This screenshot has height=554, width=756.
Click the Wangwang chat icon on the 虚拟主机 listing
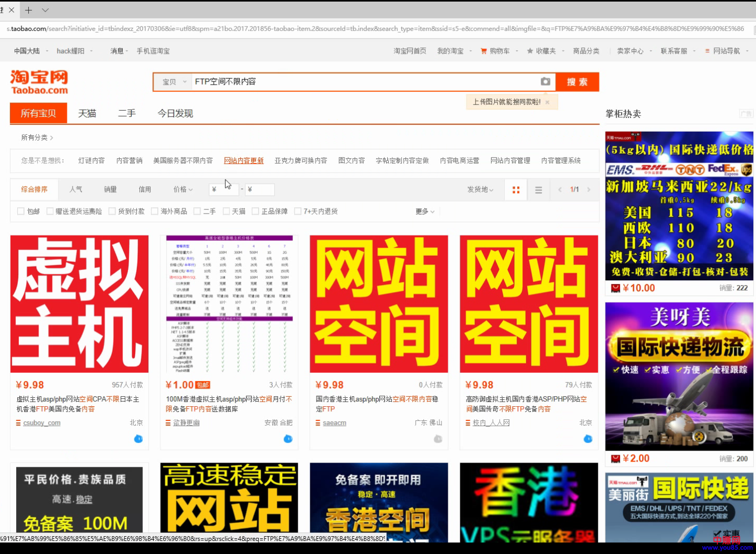coord(138,439)
